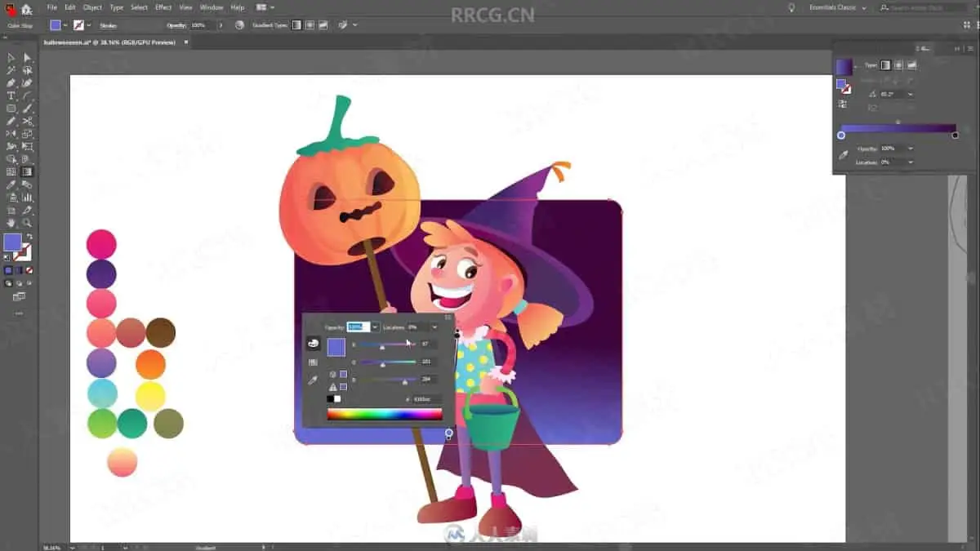Click the toolbar Fill color swatch
Image resolution: width=980 pixels, height=551 pixels.
pos(12,242)
